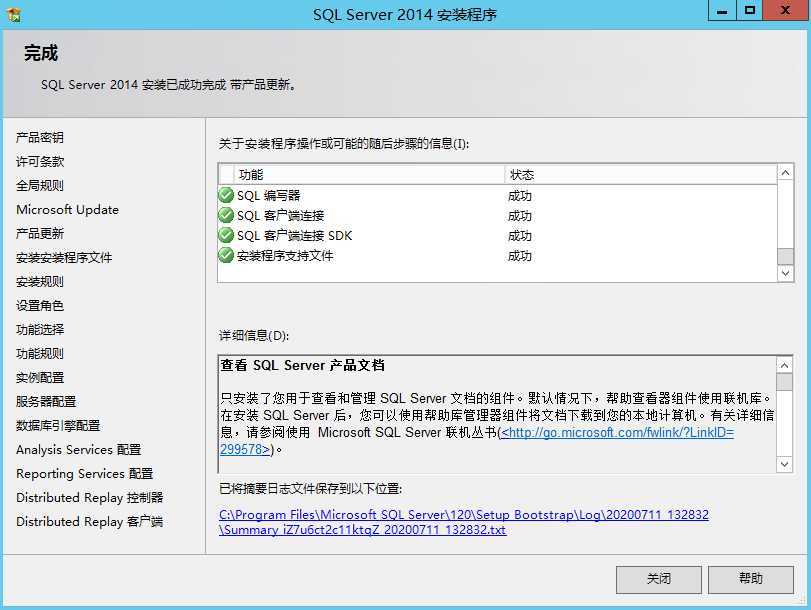Select the 全局规则 step
The height and width of the screenshot is (610, 811).
(x=40, y=186)
